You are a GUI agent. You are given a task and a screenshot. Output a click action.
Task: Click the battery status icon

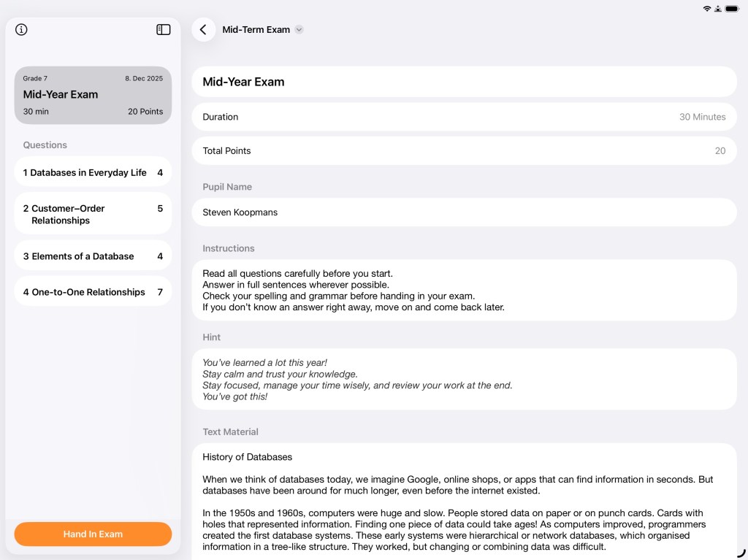[x=731, y=9]
